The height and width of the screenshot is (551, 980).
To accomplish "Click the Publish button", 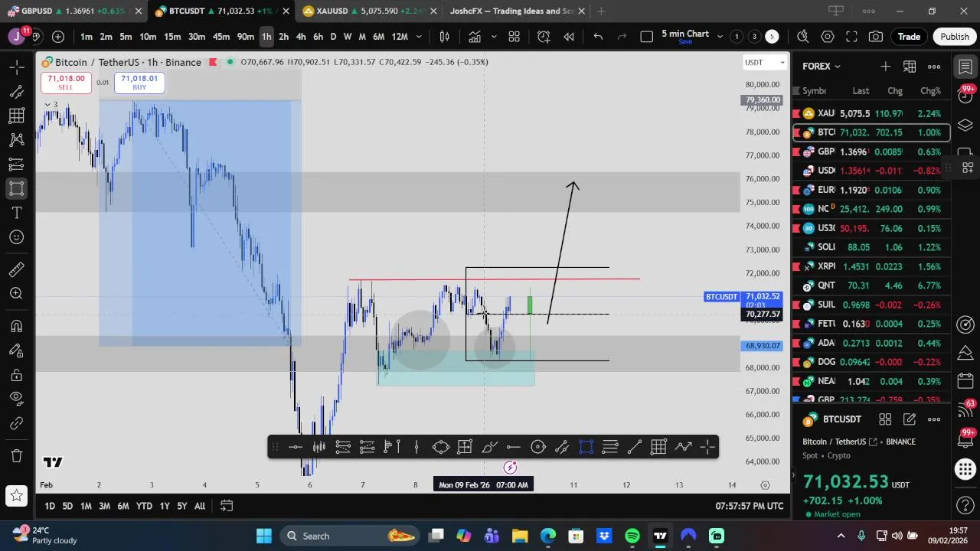I will (x=955, y=37).
